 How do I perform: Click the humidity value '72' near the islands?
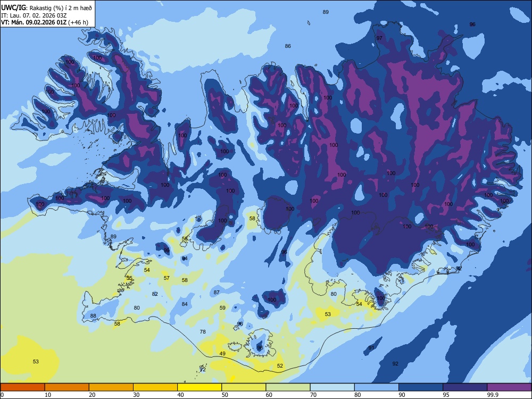203,370
